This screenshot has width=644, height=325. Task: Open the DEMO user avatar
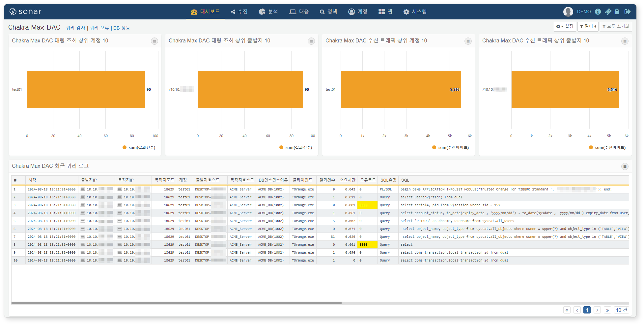point(568,12)
